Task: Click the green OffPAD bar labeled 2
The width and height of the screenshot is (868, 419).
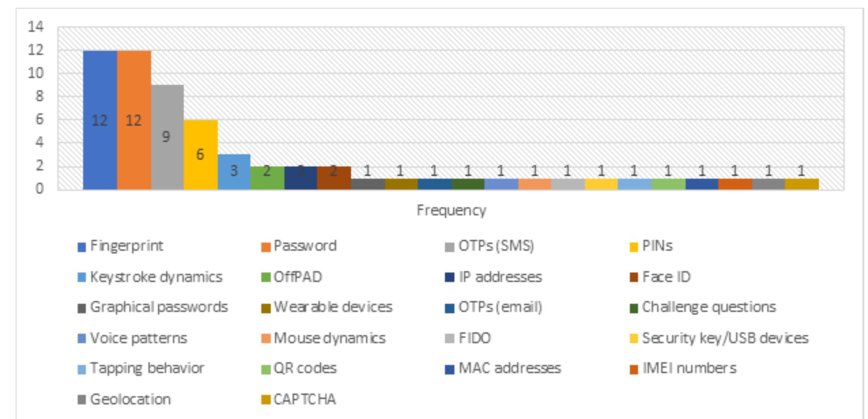Action: tap(267, 178)
